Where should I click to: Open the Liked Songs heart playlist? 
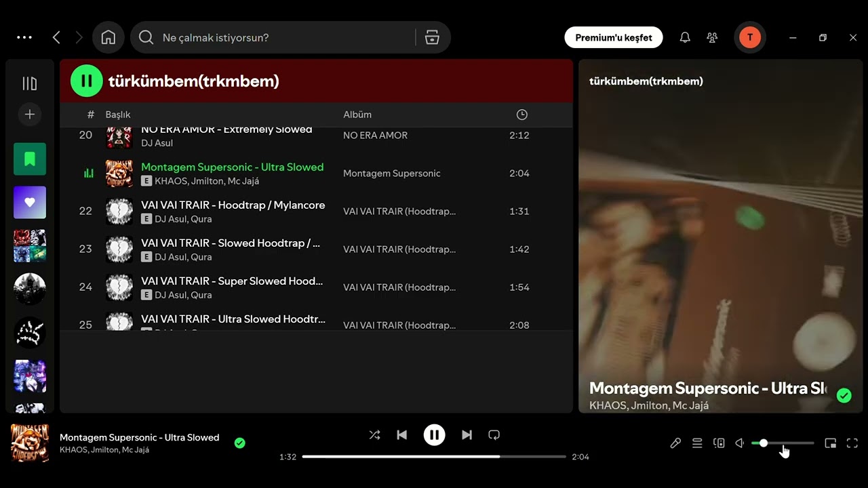(30, 203)
